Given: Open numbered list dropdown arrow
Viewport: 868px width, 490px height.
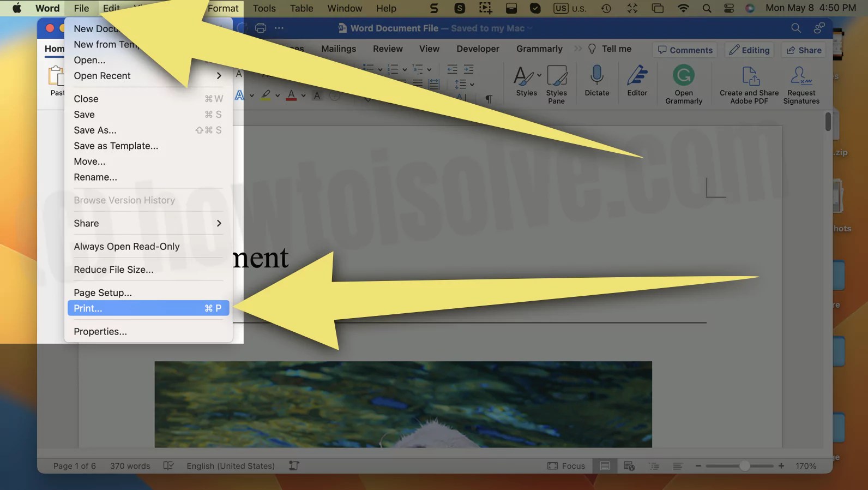Looking at the screenshot, I should pyautogui.click(x=405, y=70).
